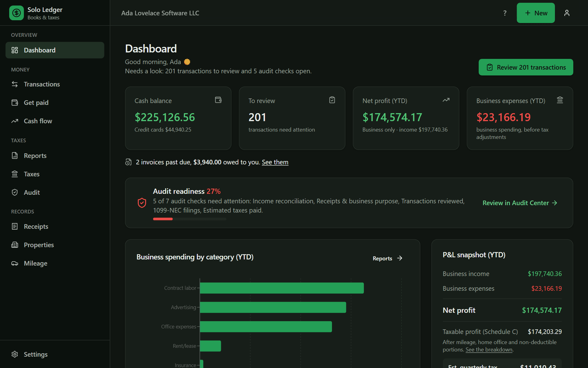Viewport: 588px width, 368px height.
Task: Click the Transactions arrows icon in sidebar
Action: point(15,84)
